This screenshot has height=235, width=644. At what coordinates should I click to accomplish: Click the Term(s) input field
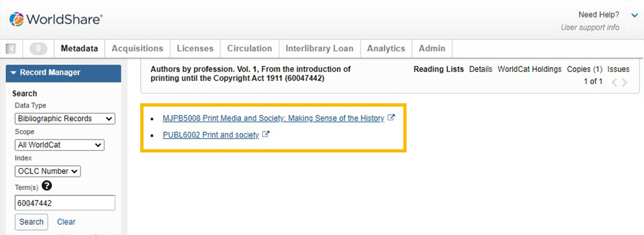tap(65, 203)
